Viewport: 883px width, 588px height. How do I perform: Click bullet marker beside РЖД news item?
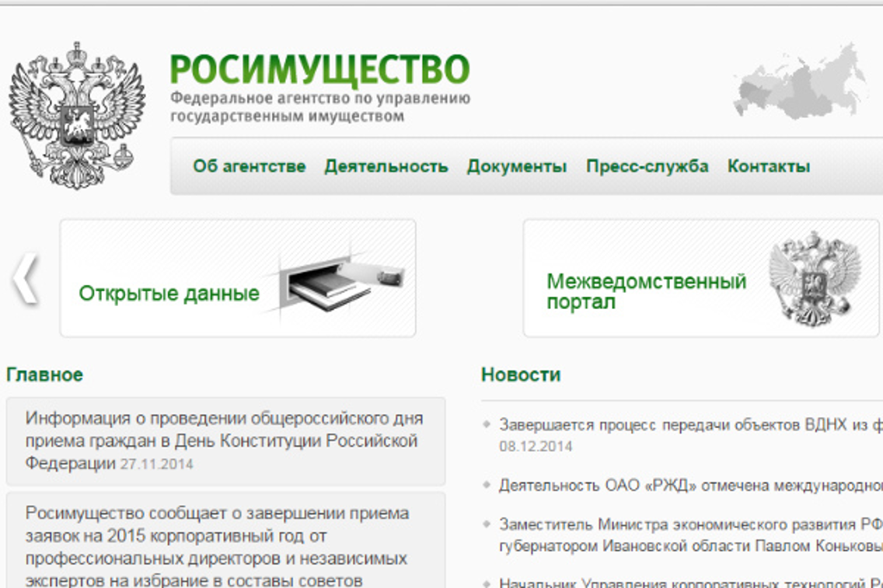[487, 485]
